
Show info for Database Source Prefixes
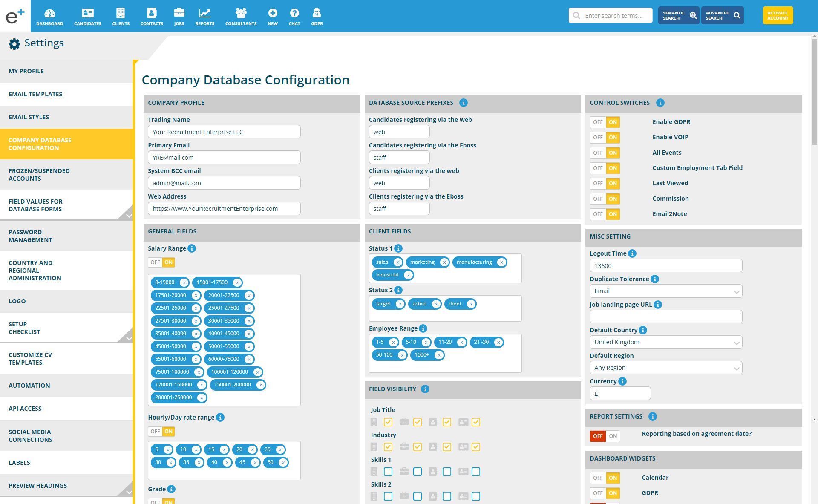click(463, 103)
